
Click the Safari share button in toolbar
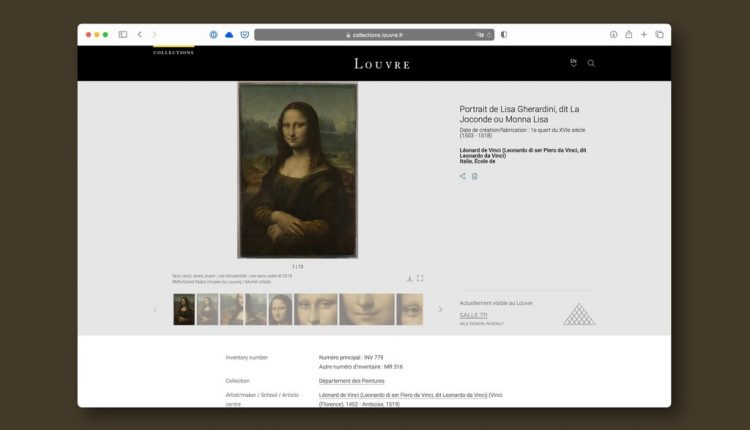click(x=629, y=34)
